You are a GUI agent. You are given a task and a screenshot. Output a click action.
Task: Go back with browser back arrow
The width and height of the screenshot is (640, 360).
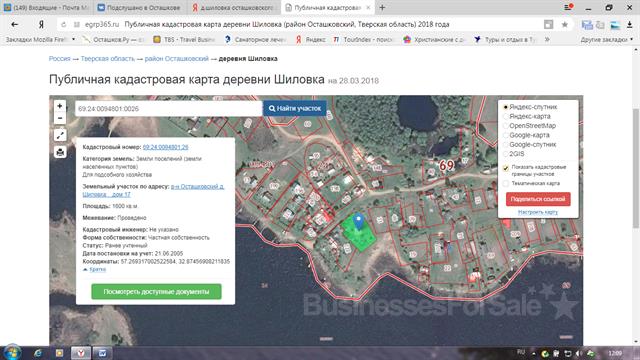[x=15, y=24]
